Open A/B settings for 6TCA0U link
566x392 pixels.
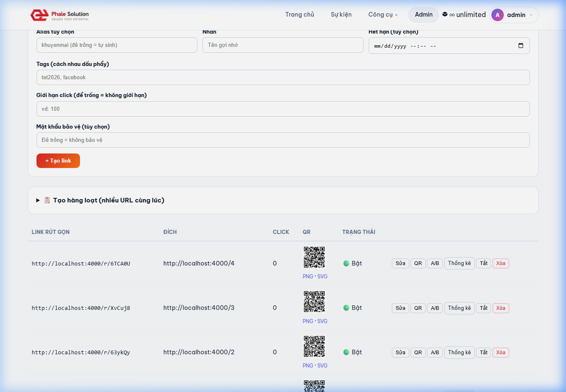tap(435, 263)
